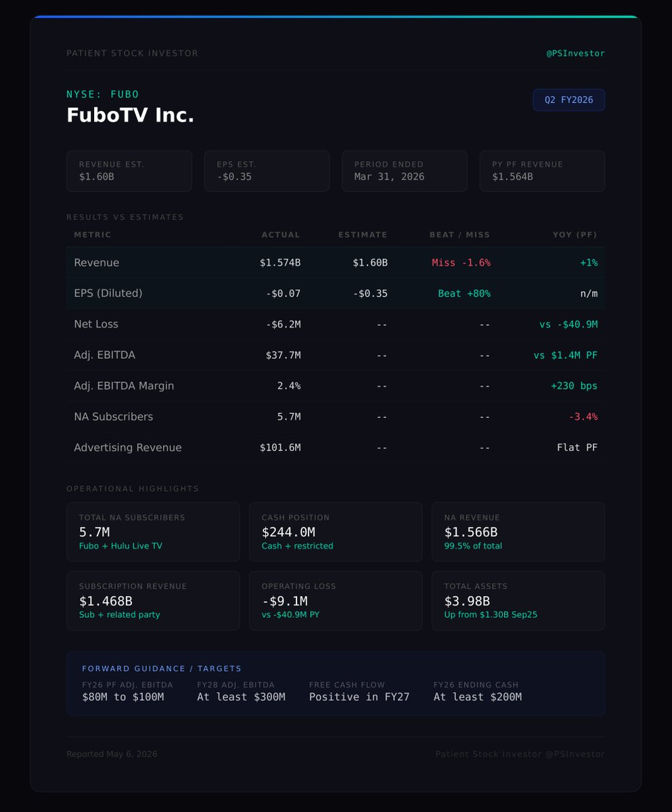Click the FORWARD GUIDANCE / TARGETS heading
Screen dimensions: 672x812
pos(162,668)
